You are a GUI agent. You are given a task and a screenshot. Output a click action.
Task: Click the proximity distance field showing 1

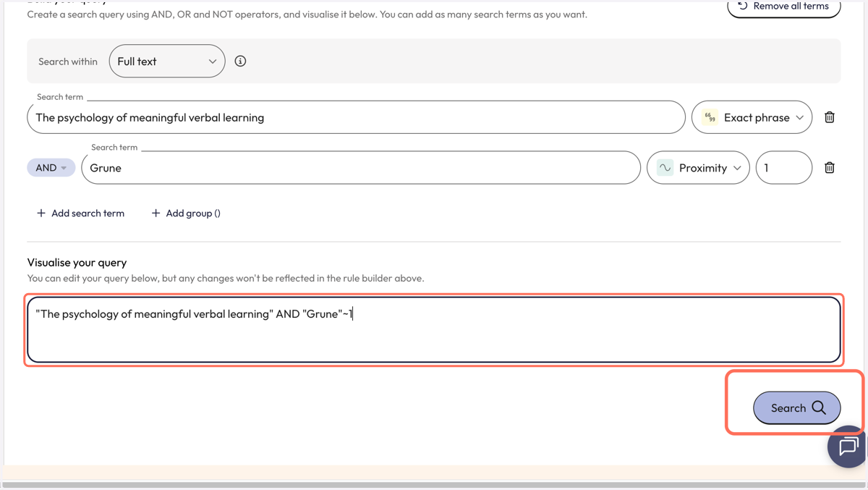[x=784, y=168]
